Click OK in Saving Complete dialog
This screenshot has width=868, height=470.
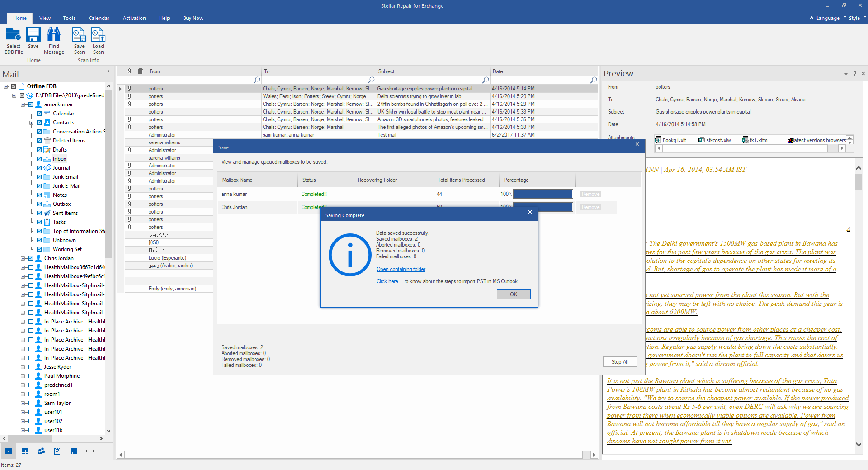514,294
